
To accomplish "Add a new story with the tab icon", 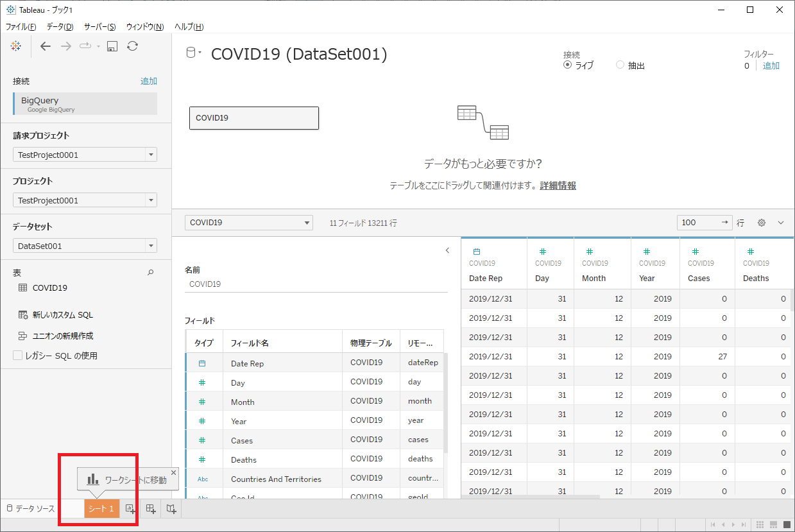I will pos(171,509).
